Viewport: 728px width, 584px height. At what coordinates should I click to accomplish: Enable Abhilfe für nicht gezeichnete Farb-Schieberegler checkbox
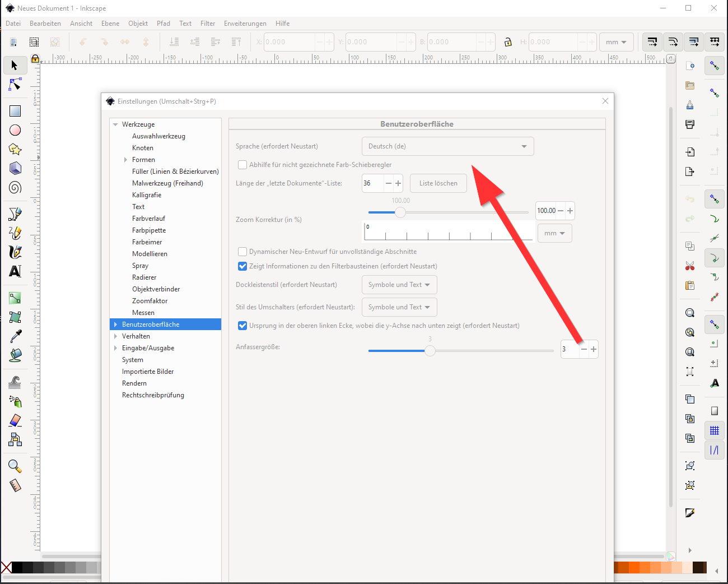click(x=242, y=165)
